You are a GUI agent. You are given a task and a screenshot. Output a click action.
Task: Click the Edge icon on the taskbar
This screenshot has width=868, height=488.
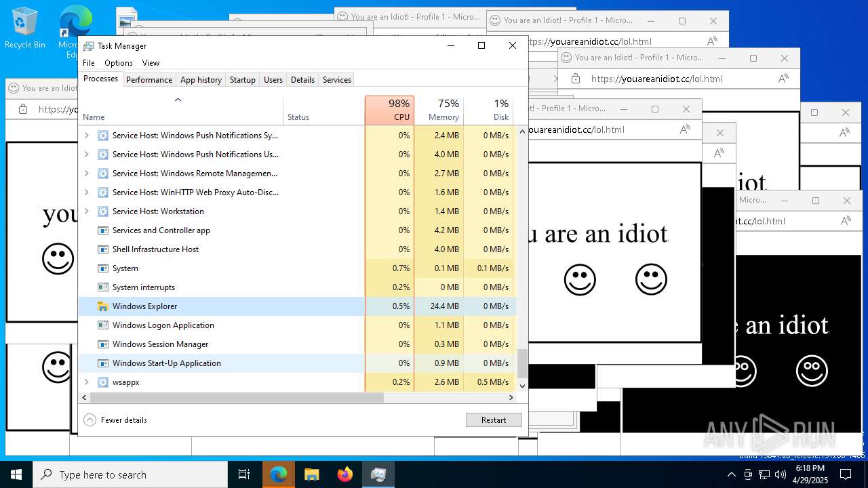(x=278, y=474)
